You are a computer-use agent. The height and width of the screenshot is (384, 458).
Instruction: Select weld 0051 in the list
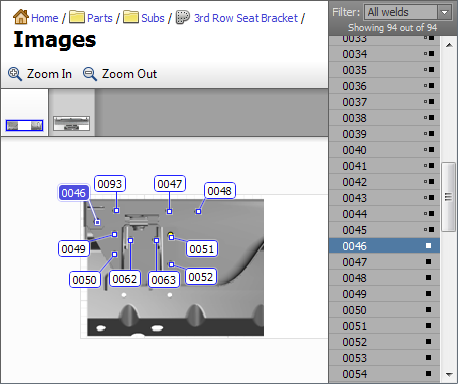click(384, 326)
